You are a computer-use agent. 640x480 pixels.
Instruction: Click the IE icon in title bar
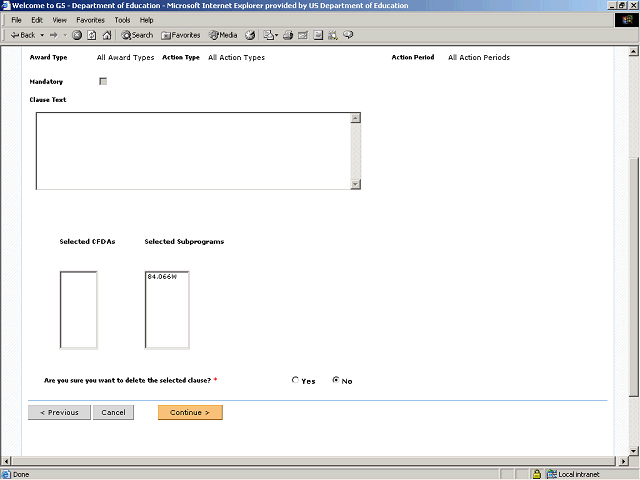(x=6, y=5)
